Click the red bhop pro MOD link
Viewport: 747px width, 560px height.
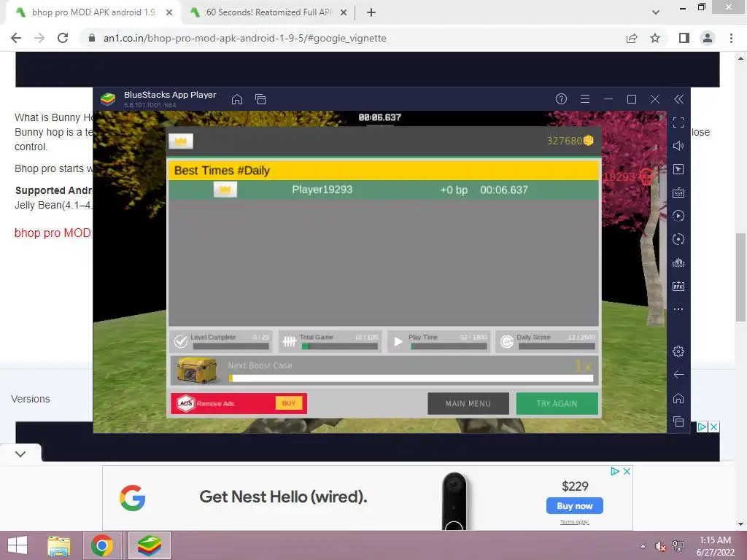pyautogui.click(x=53, y=233)
